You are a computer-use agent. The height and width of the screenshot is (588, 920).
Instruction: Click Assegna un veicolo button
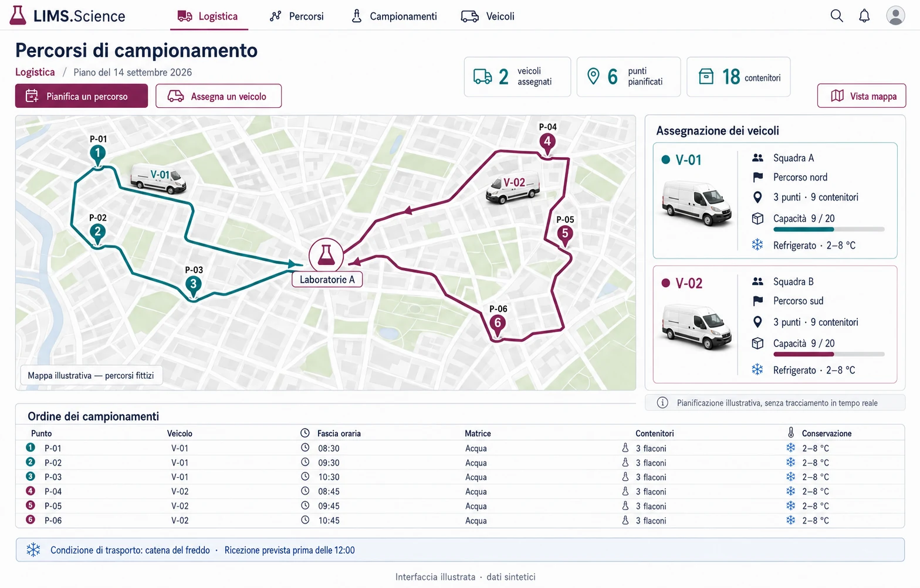pos(218,96)
